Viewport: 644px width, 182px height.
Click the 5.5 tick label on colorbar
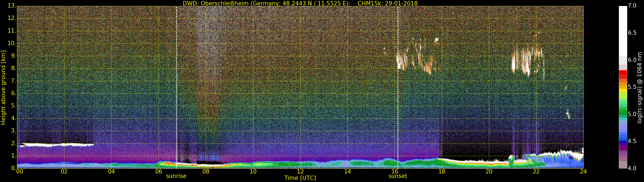632,87
